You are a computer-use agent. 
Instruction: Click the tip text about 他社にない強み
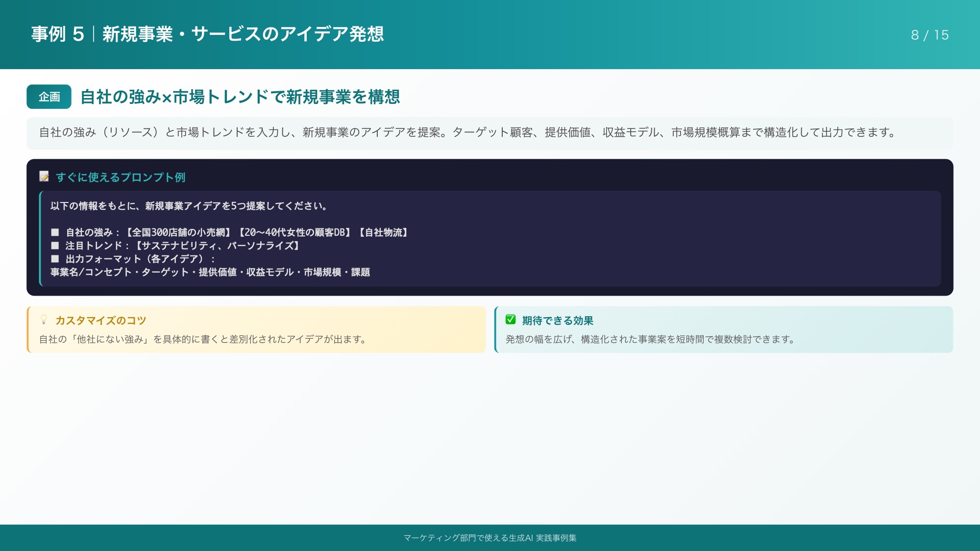(x=203, y=339)
